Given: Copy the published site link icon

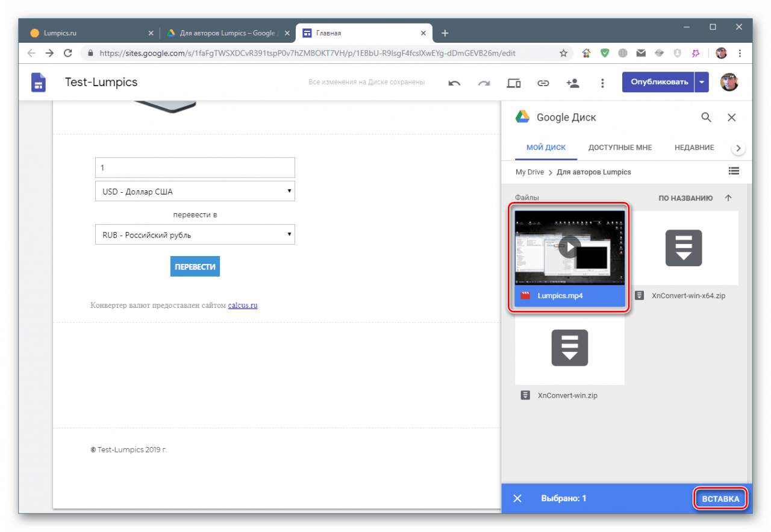Looking at the screenshot, I should click(543, 83).
